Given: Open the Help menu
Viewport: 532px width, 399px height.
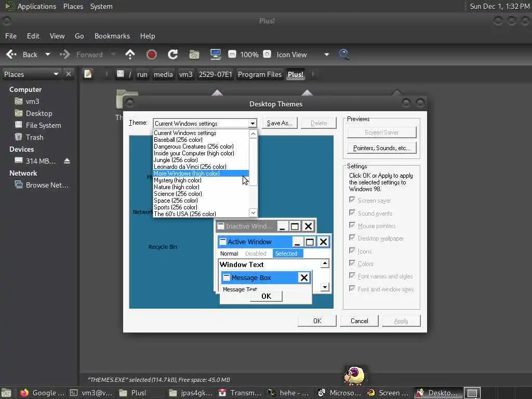Looking at the screenshot, I should pyautogui.click(x=148, y=36).
